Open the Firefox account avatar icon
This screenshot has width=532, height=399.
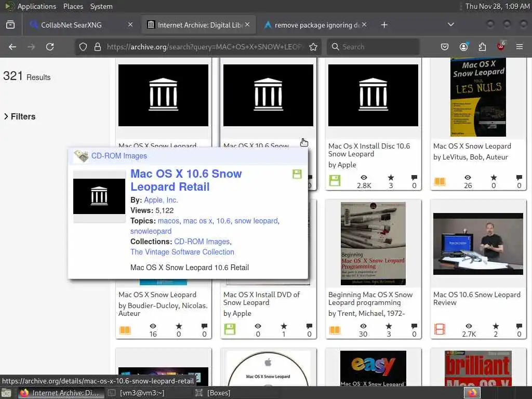(463, 46)
